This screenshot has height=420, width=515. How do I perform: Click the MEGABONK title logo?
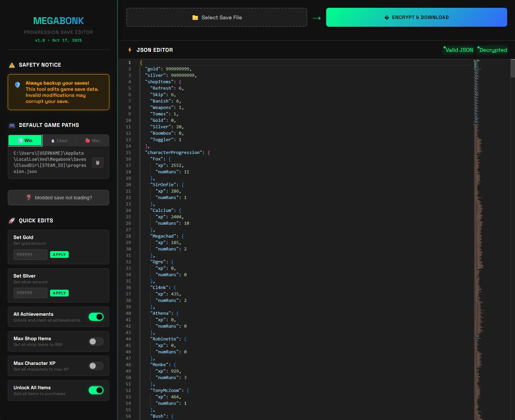point(59,21)
